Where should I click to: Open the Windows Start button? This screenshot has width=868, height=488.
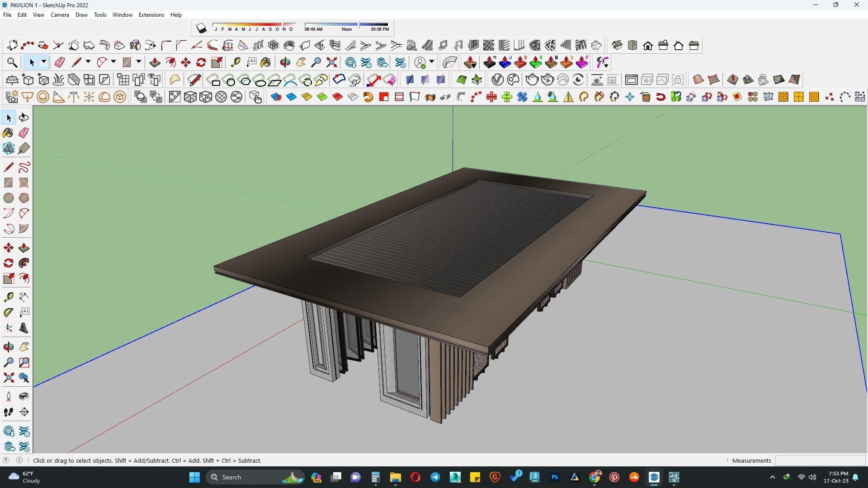point(194,477)
